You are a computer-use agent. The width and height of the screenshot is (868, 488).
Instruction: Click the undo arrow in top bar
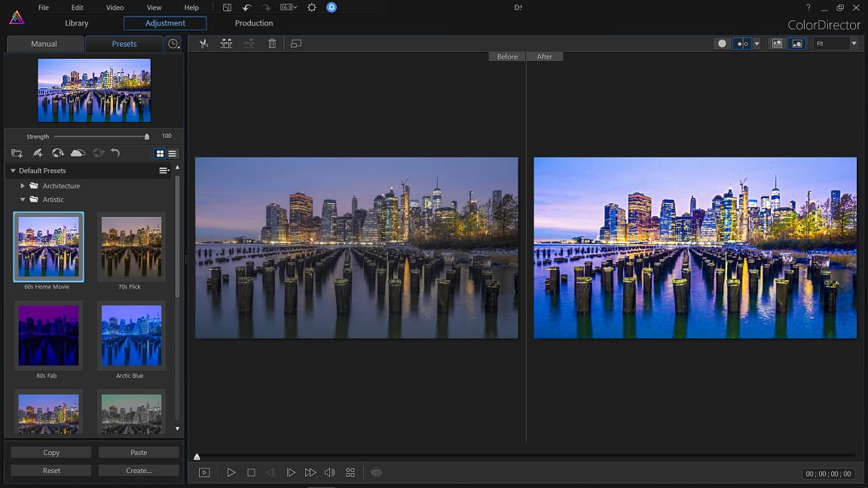coord(246,8)
